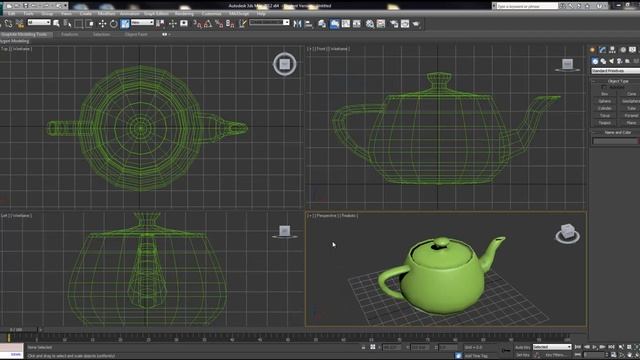The image size is (640, 360).
Task: Open the Curve Editor
Action: pyautogui.click(x=346, y=24)
